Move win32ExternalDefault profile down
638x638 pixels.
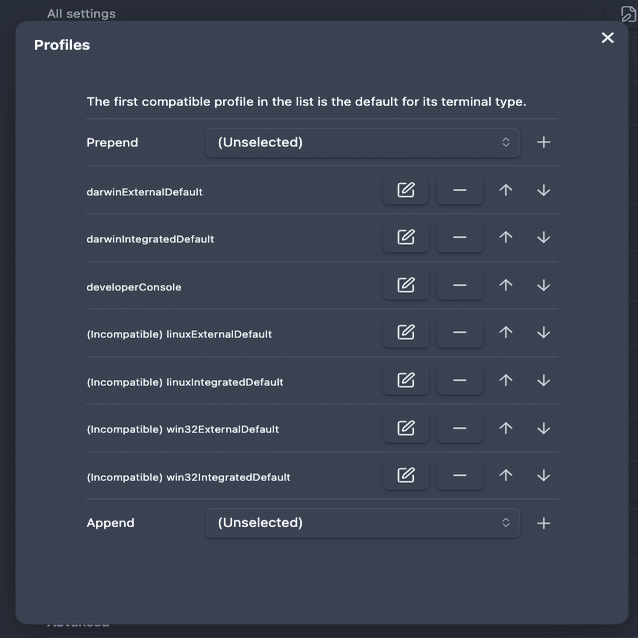pos(543,428)
